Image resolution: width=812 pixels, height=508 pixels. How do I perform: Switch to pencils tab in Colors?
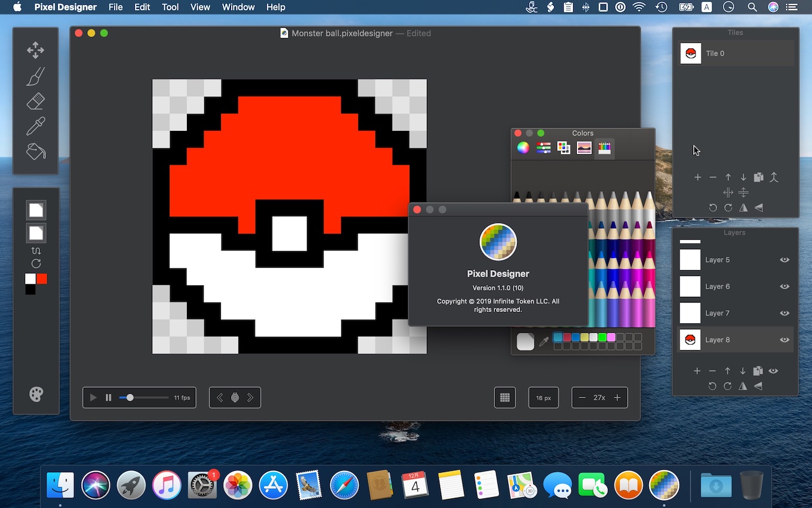pos(604,148)
